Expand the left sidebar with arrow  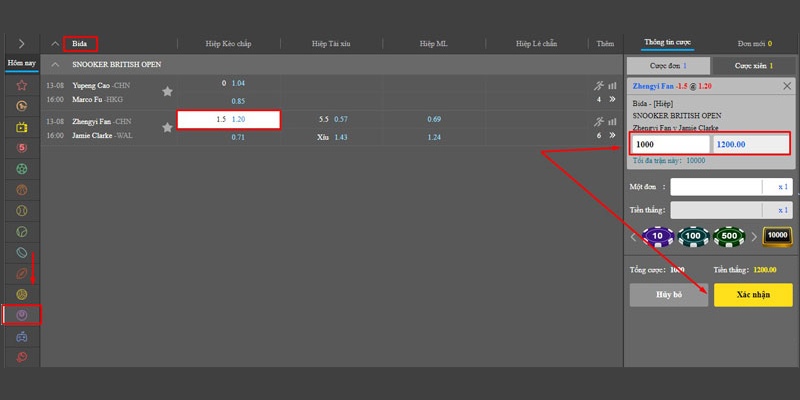coord(21,43)
